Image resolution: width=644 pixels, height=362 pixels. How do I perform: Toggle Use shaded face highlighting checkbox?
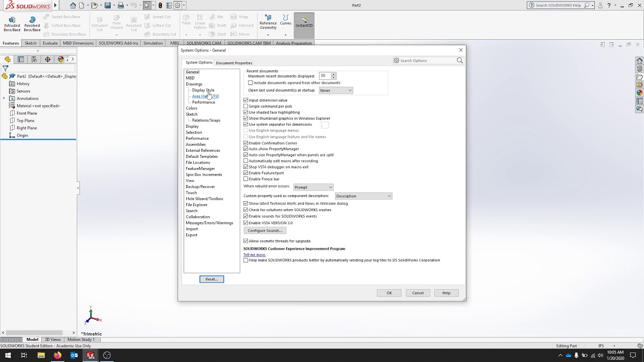(246, 112)
